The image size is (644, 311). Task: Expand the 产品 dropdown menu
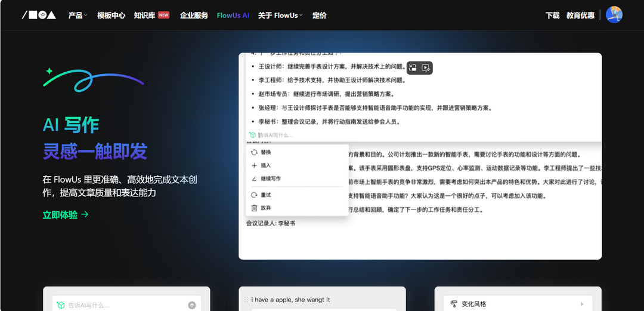[x=78, y=15]
